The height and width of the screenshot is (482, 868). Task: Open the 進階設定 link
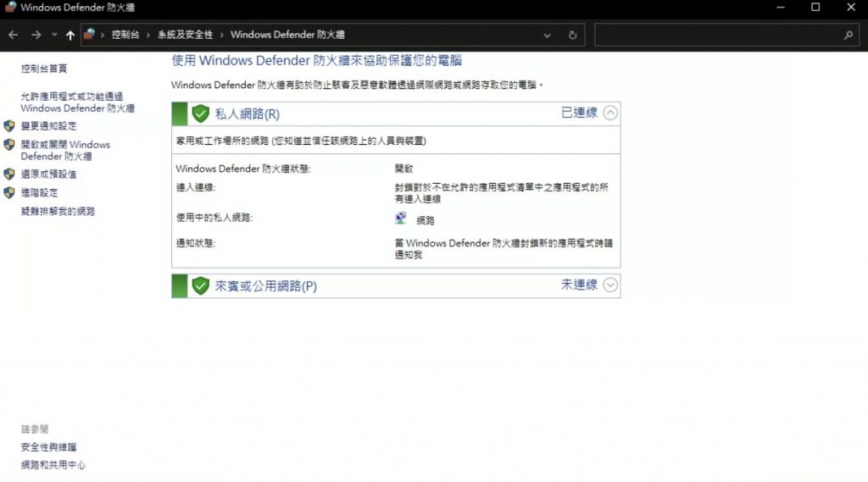click(39, 192)
